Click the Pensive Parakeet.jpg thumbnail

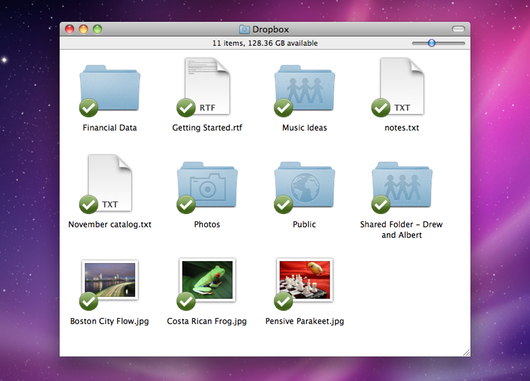coord(305,280)
